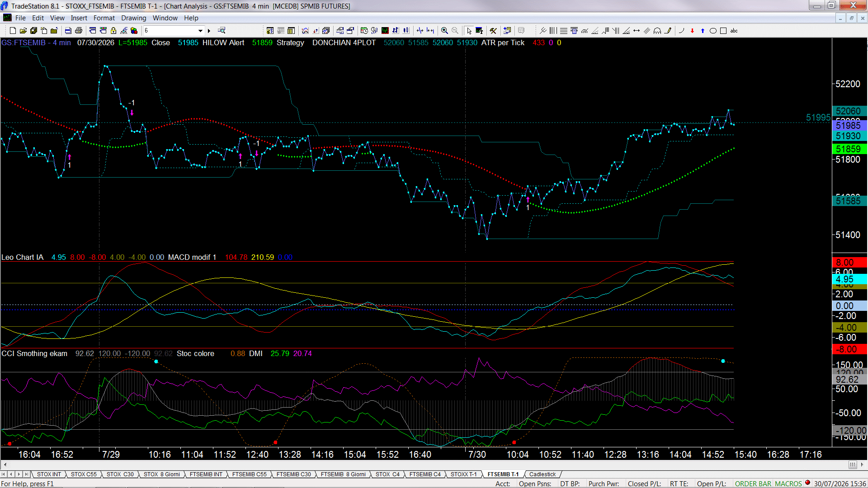Open the Help menu
The image size is (868, 488).
coord(191,18)
